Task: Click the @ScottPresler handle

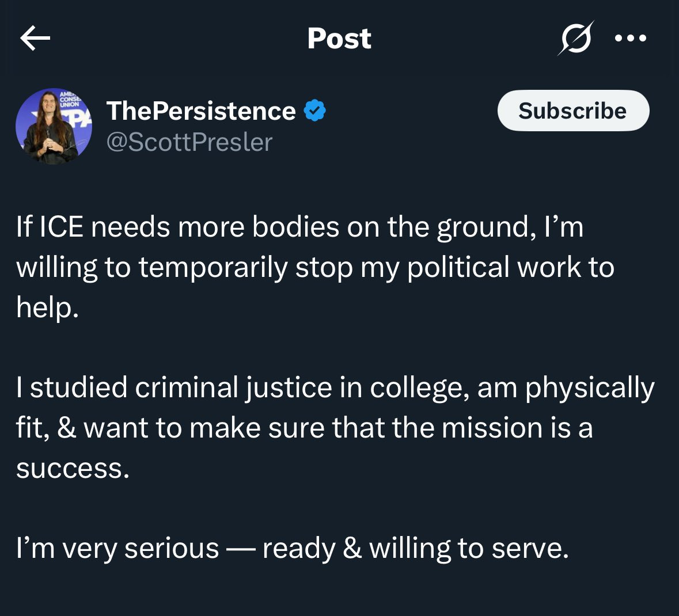Action: 189,142
